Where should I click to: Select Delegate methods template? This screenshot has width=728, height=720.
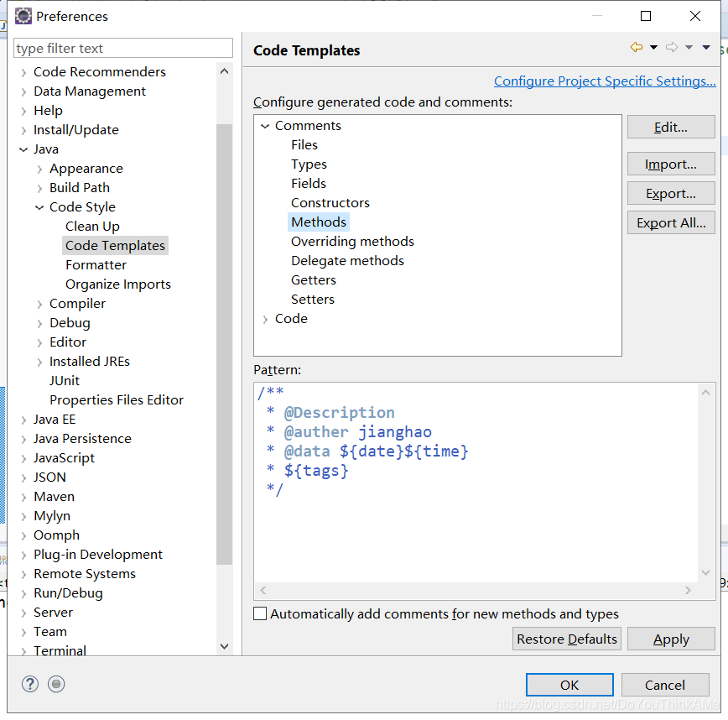(347, 261)
